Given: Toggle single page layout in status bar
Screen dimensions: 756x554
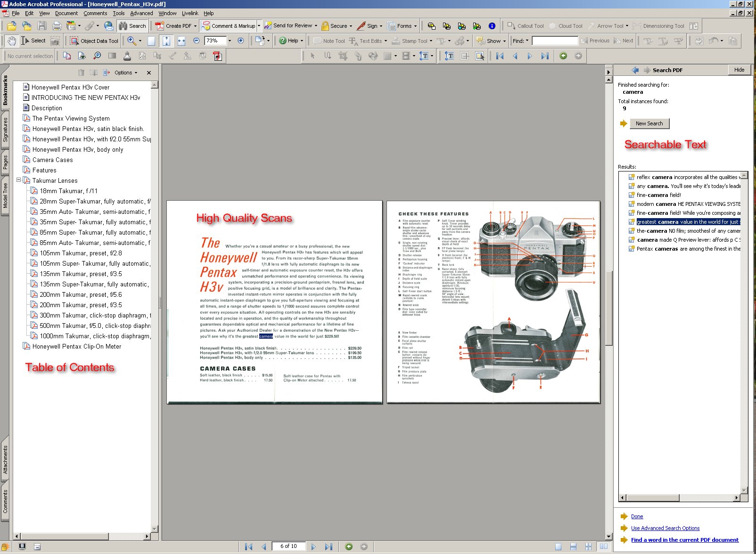Looking at the screenshot, I should click(559, 547).
